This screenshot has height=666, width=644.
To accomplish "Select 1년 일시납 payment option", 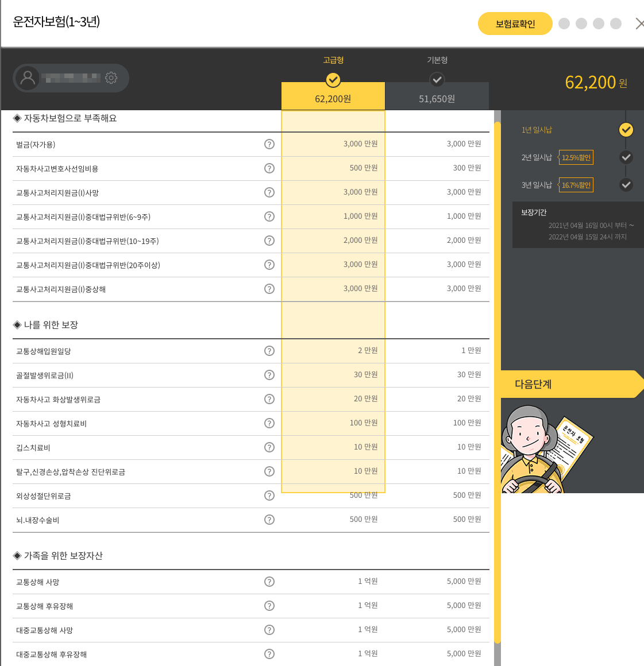I will click(x=626, y=130).
